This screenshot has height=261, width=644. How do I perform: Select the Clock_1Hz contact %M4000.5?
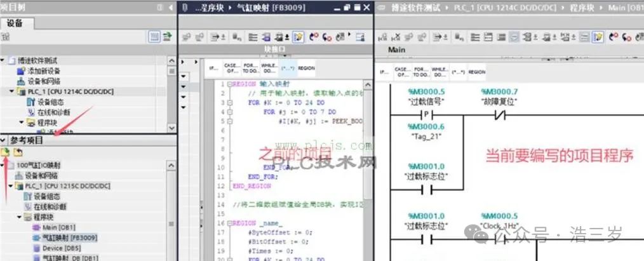499,239
